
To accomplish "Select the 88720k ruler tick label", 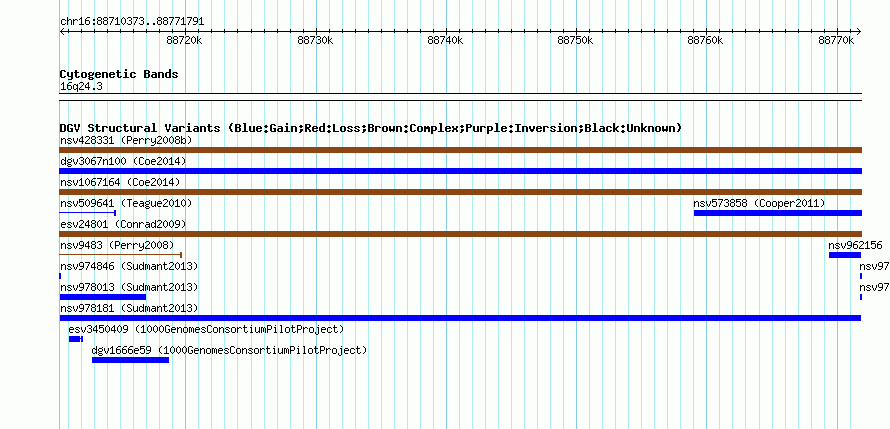I will (184, 41).
